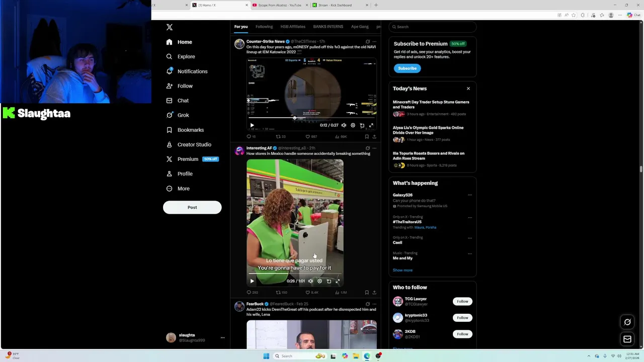The image size is (644, 362).
Task: Open more menu on Interesting AF post
Action: [374, 148]
